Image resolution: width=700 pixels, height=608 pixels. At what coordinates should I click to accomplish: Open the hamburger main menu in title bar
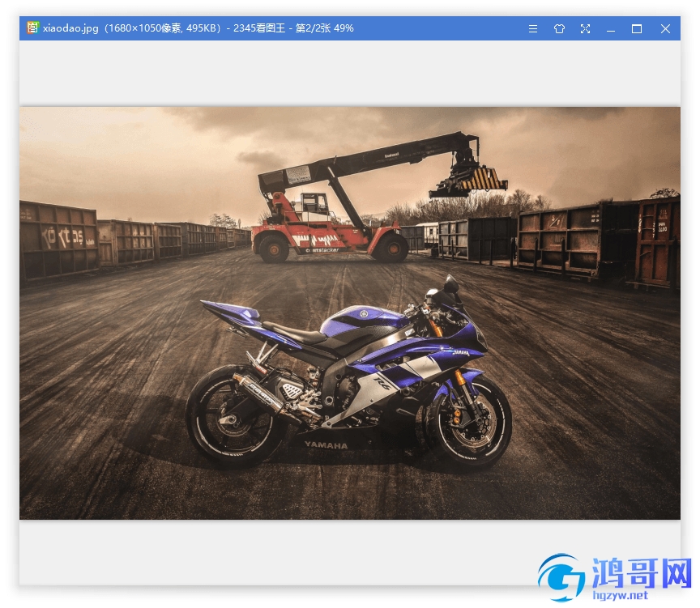pos(532,29)
